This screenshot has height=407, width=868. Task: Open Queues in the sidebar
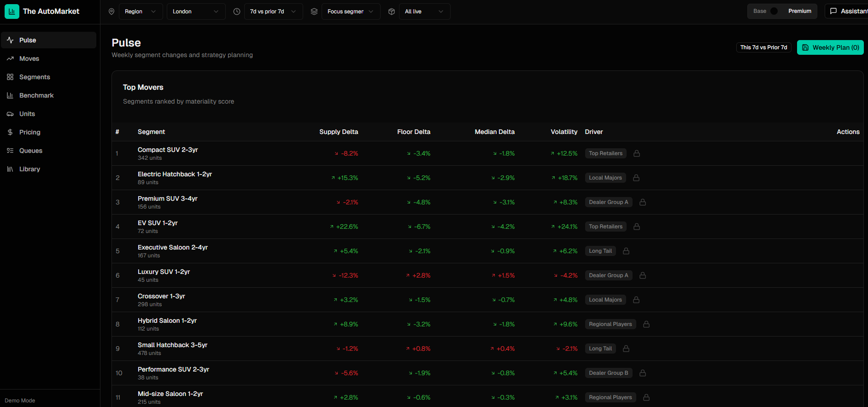click(48, 151)
